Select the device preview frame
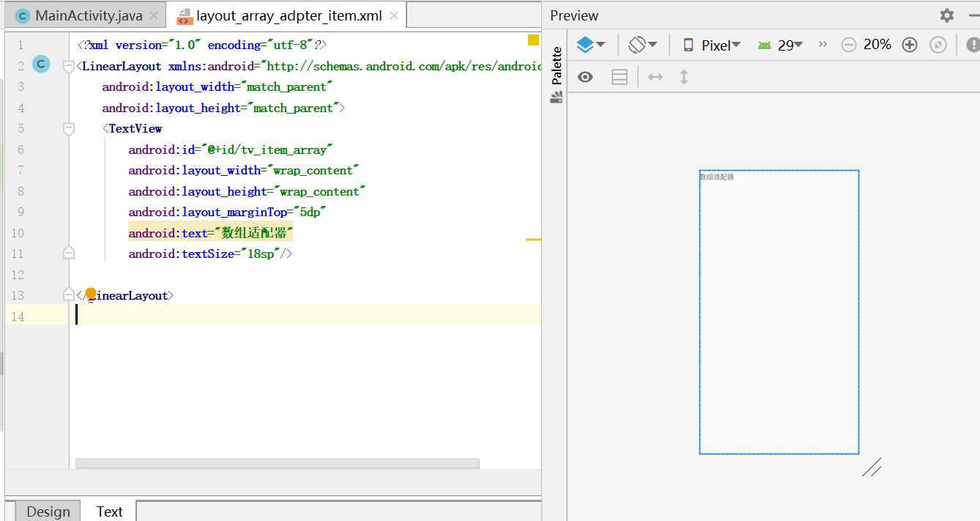Image resolution: width=980 pixels, height=521 pixels. [779, 312]
